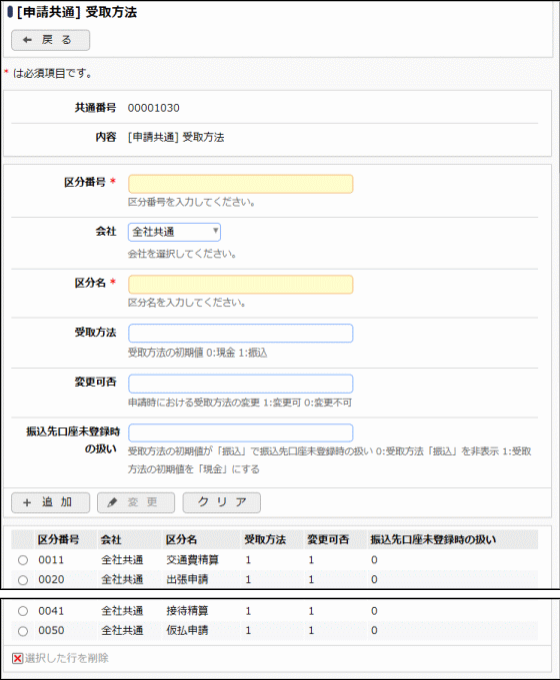Focus the 区分番号 required input field
The width and height of the screenshot is (560, 680).
tap(241, 184)
